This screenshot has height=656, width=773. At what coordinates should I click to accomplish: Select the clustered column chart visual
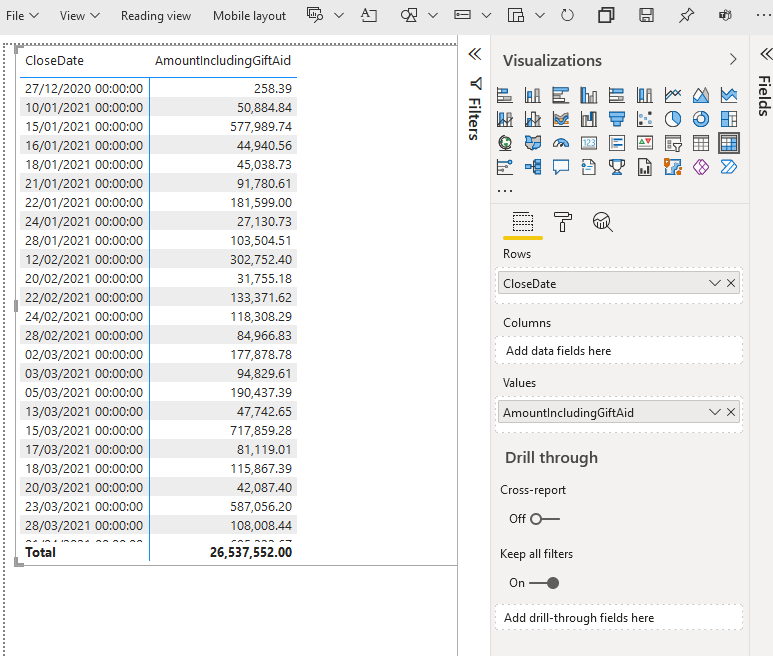coord(589,95)
